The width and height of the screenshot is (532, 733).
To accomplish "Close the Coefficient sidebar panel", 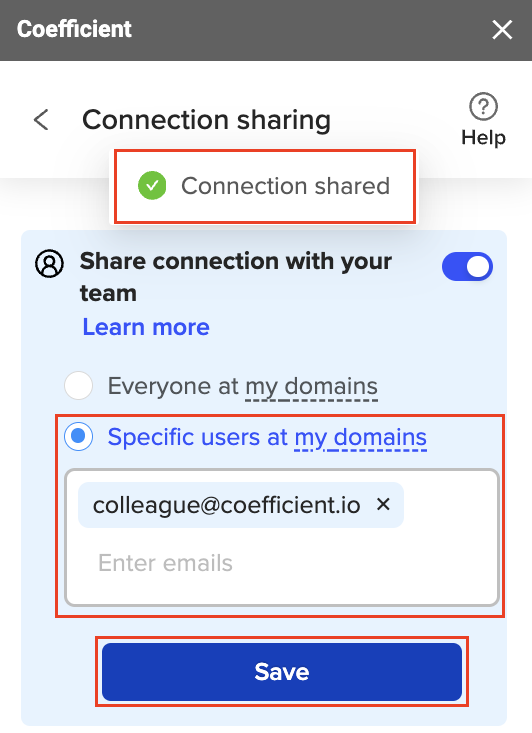I will coord(502,30).
